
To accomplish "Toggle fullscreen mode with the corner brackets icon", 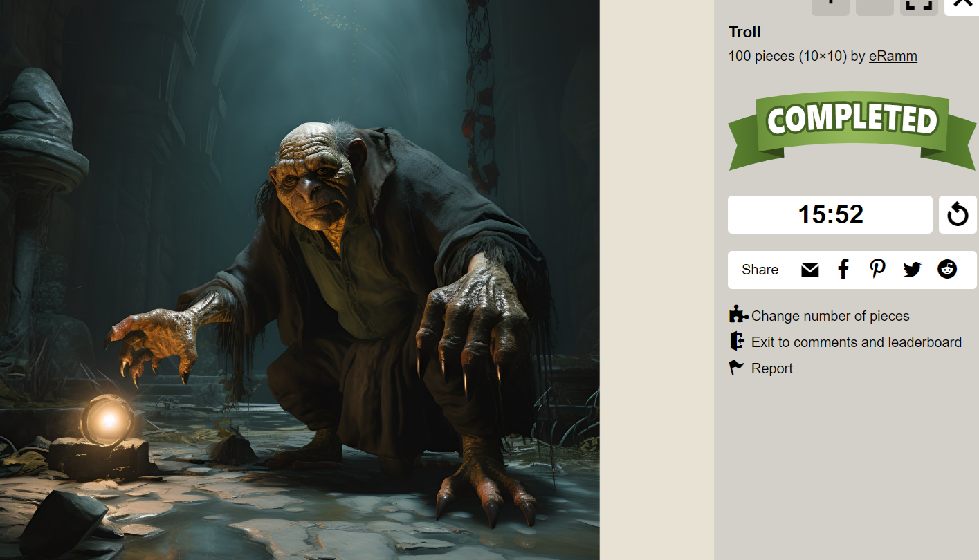I will pyautogui.click(x=919, y=6).
